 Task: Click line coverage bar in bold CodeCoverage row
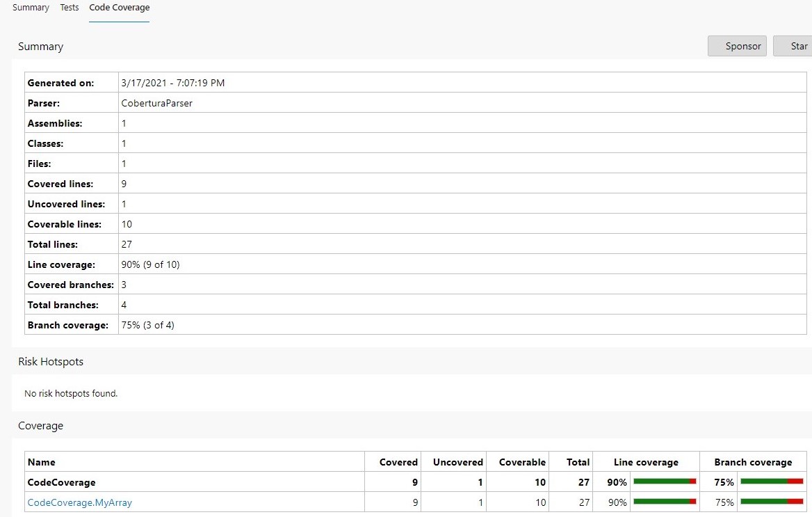665,482
